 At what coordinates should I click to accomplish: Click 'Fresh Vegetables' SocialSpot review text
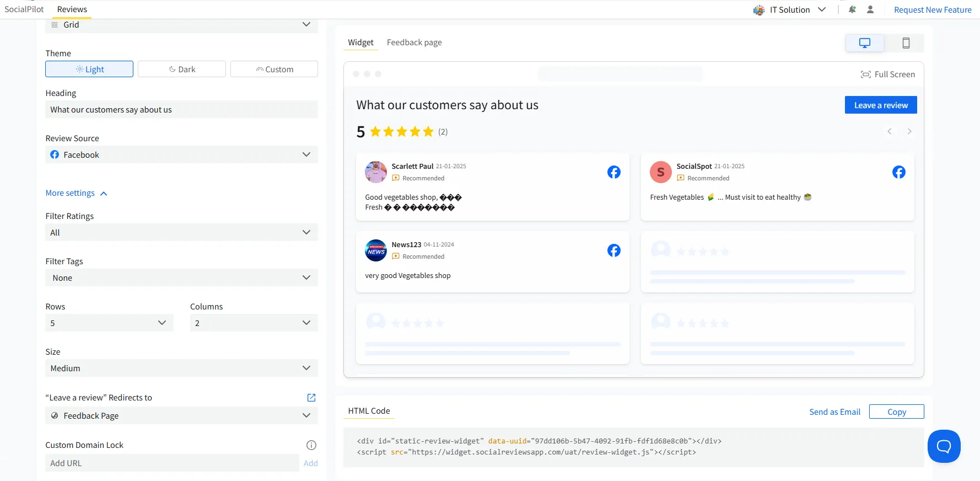point(731,197)
